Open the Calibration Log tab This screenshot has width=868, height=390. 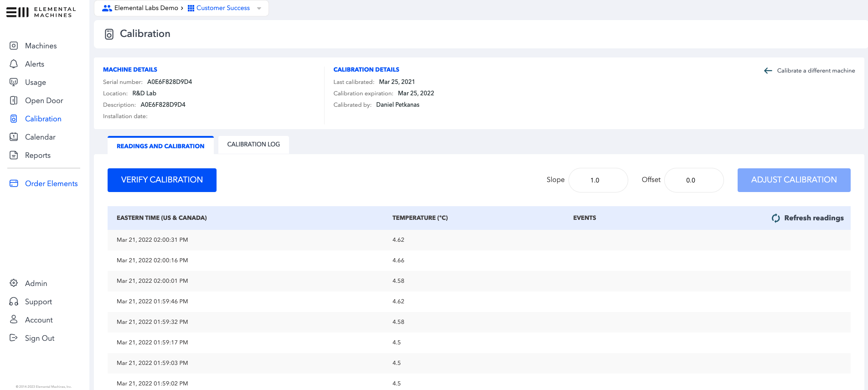[x=253, y=145]
